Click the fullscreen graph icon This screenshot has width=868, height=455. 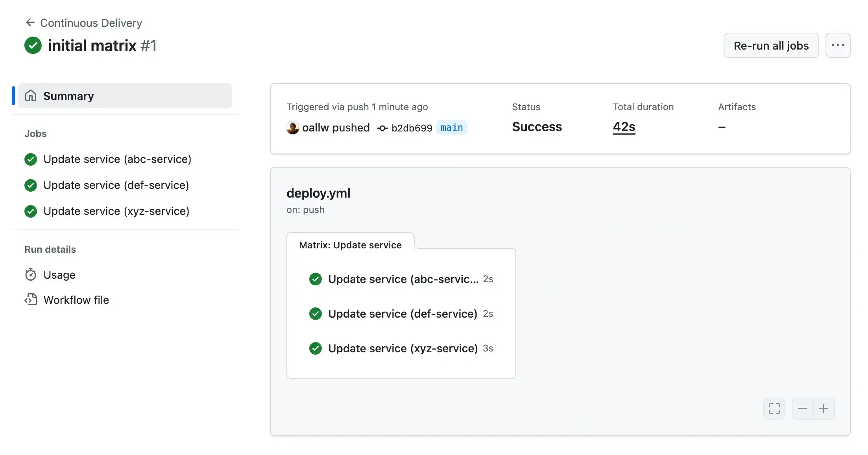[x=774, y=409]
